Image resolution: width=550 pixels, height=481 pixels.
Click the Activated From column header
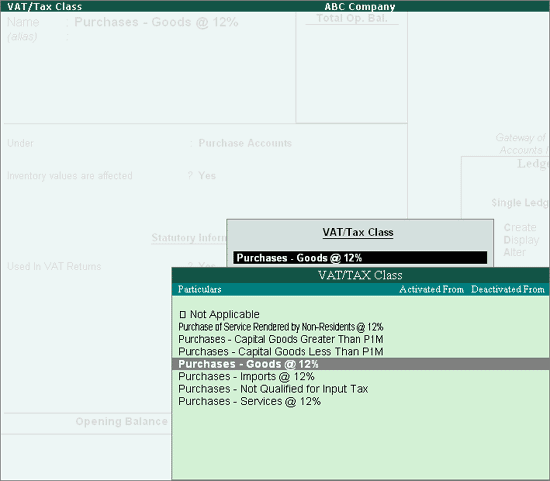(431, 289)
